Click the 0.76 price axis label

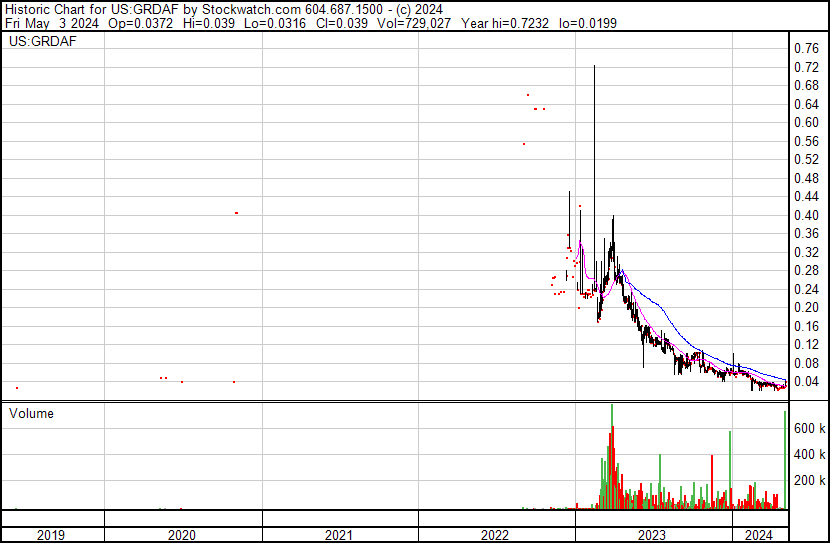(805, 48)
